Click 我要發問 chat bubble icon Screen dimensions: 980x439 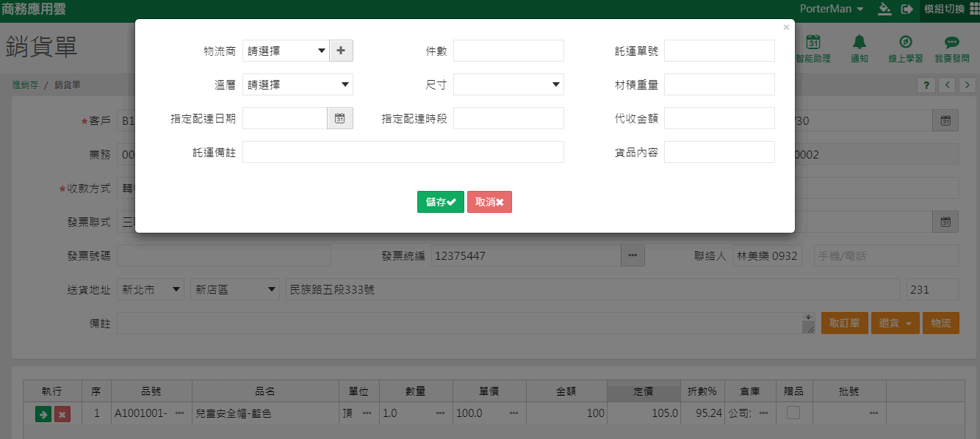point(952,43)
